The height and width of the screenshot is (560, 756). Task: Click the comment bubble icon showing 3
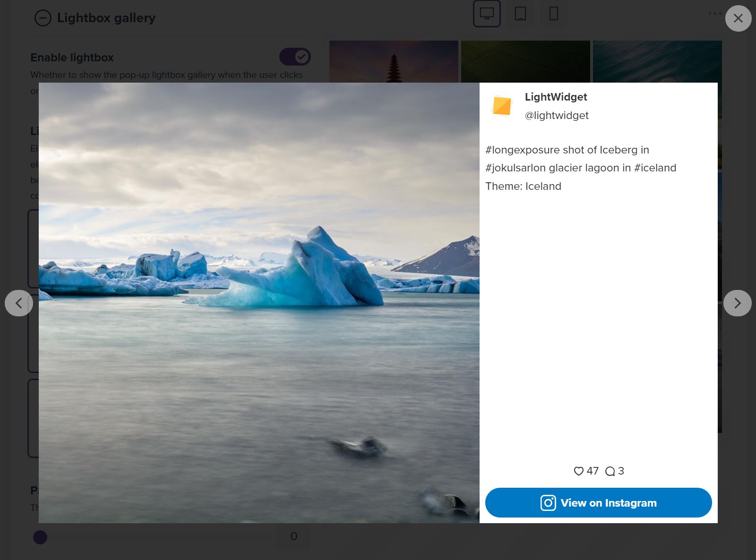(610, 471)
